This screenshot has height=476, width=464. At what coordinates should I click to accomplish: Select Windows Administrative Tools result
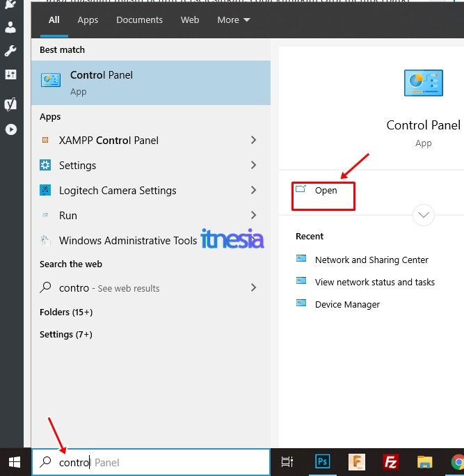151,240
